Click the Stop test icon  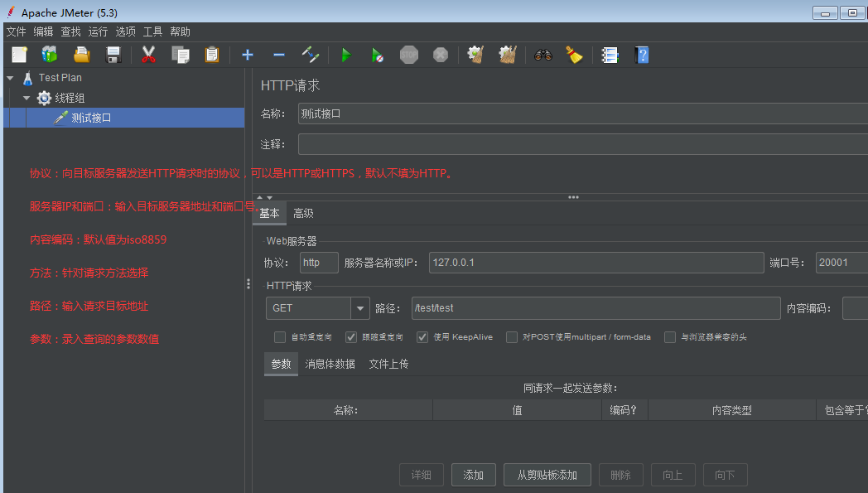coord(409,55)
